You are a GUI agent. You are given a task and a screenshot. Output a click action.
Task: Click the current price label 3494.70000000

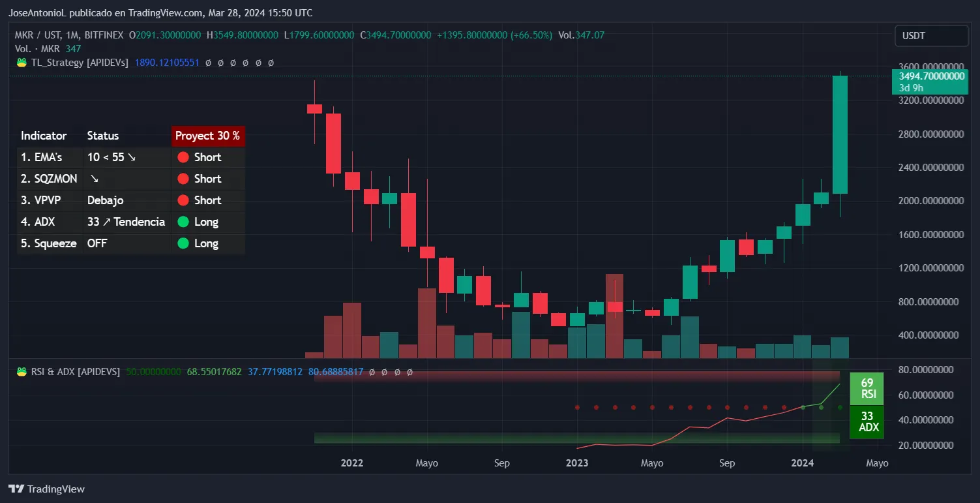pos(930,76)
